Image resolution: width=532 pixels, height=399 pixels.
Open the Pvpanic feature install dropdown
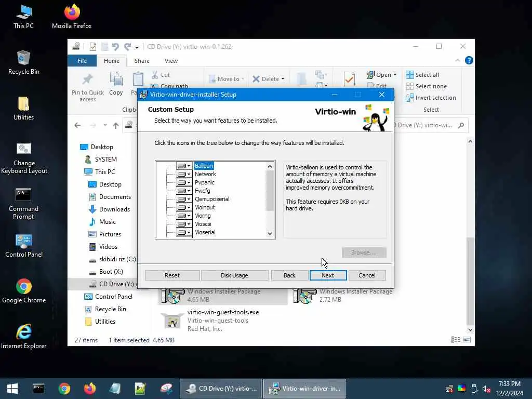click(x=184, y=182)
